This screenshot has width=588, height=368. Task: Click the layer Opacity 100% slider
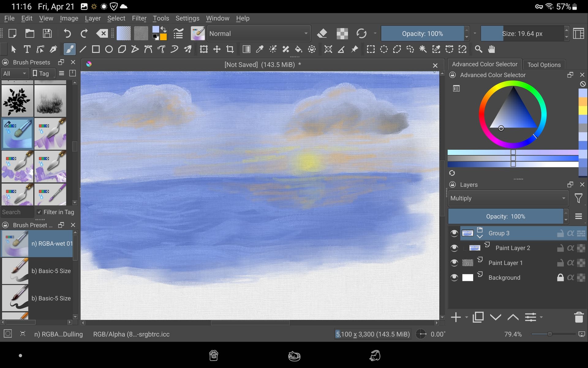click(x=505, y=217)
